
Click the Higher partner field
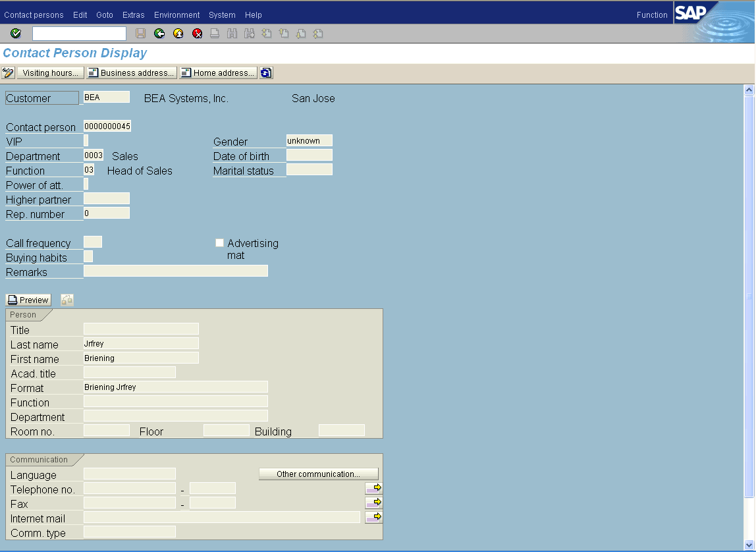click(107, 199)
